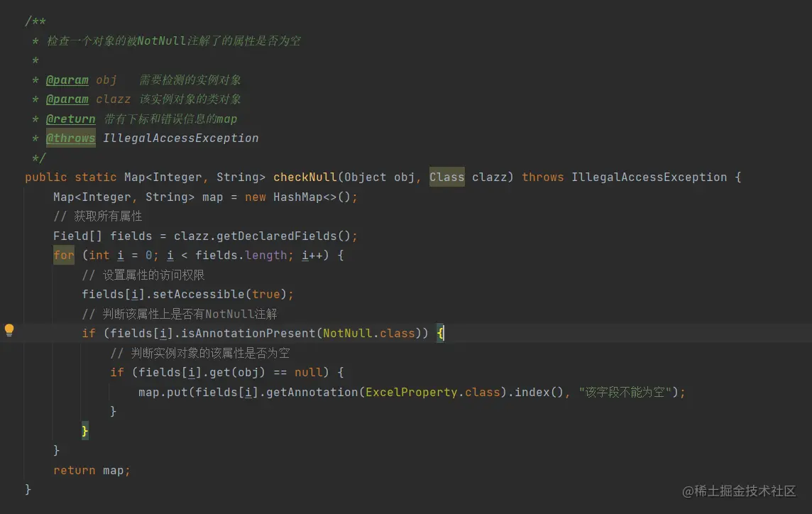Viewport: 812px width, 514px height.
Task: Click the 'throws' keyword in the method signature
Action: [543, 177]
